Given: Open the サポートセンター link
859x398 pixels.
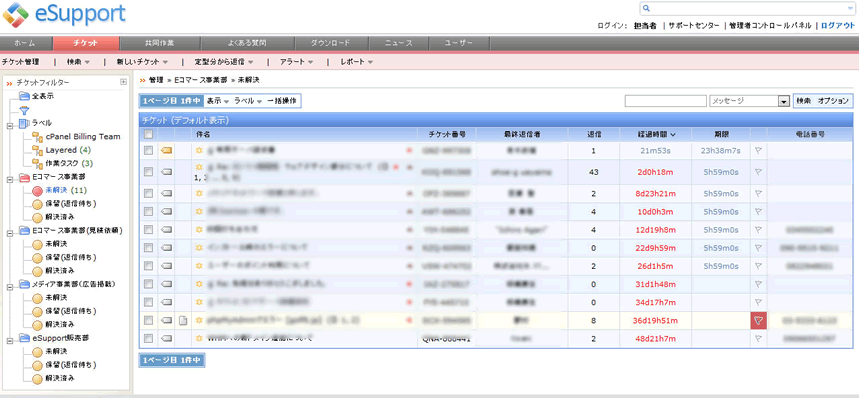Looking at the screenshot, I should click(694, 25).
